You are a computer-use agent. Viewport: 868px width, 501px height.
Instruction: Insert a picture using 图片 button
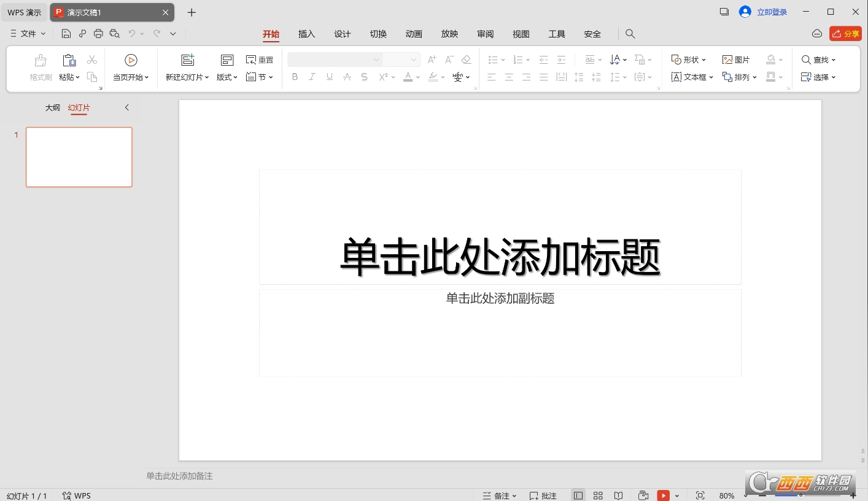[736, 60]
